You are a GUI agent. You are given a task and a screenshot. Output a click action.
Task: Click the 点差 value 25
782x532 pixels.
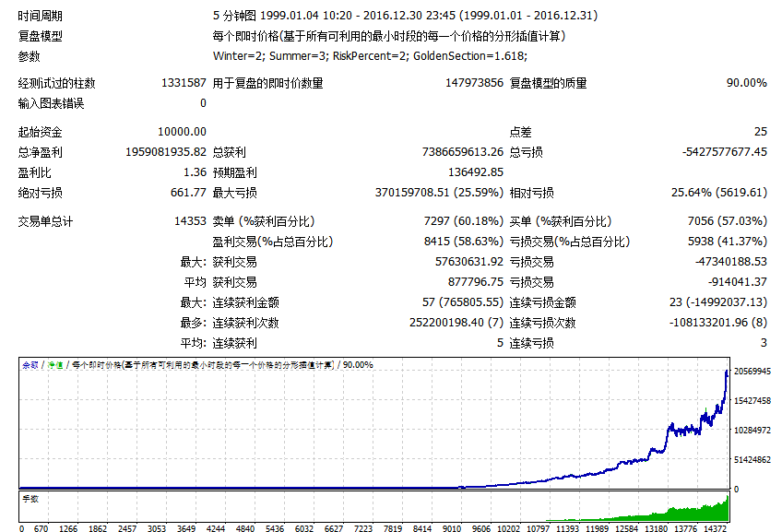[x=760, y=132]
